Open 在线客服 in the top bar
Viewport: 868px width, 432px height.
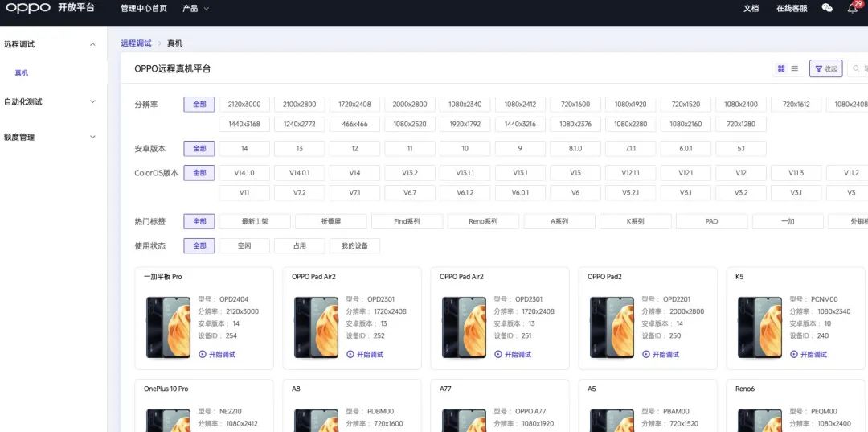[792, 8]
